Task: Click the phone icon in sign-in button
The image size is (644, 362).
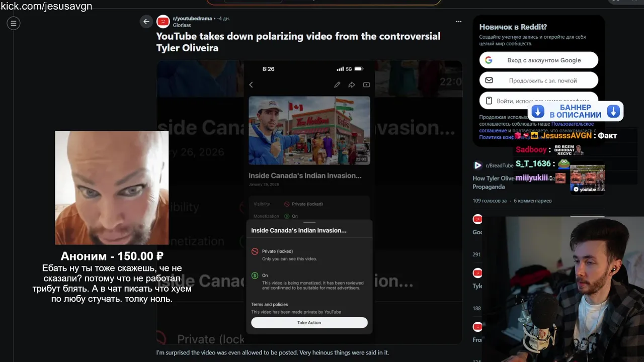Action: tap(489, 101)
